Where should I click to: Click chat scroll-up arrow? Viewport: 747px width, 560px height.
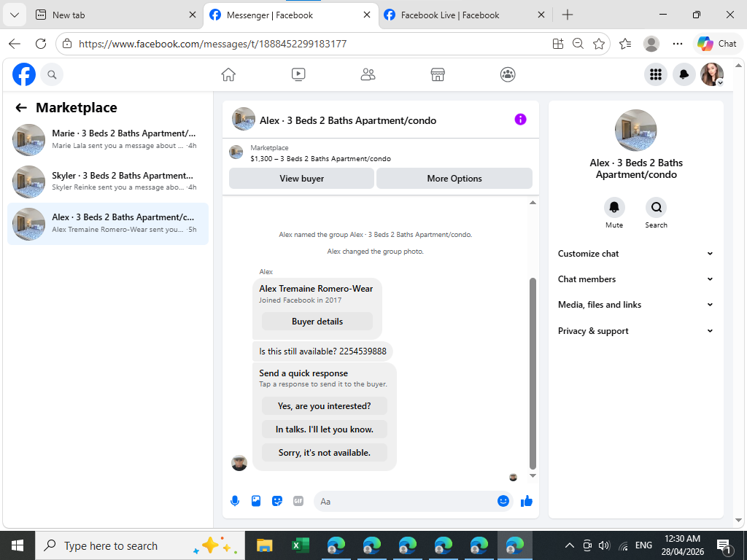pyautogui.click(x=533, y=203)
